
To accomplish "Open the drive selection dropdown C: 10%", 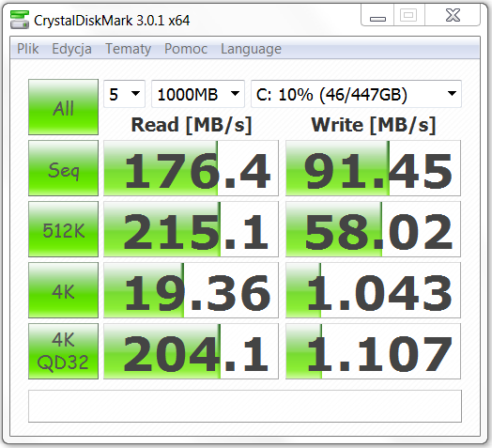I will (356, 94).
